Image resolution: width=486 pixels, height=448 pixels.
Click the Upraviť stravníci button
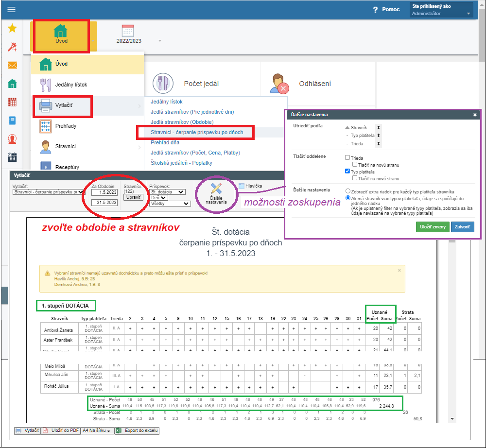(x=133, y=197)
